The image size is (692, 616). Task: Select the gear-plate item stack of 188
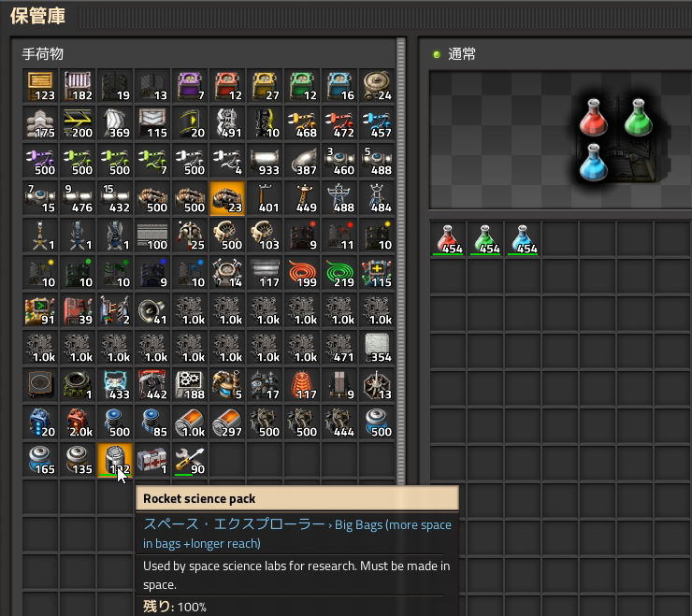click(190, 385)
